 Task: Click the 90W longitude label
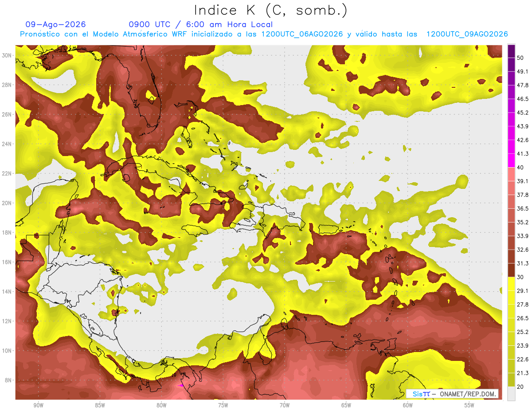(38, 405)
